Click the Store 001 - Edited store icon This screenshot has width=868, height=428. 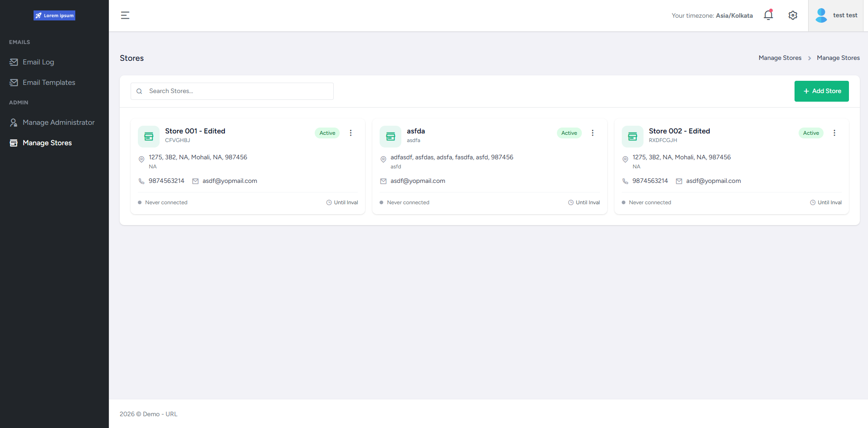(x=149, y=137)
